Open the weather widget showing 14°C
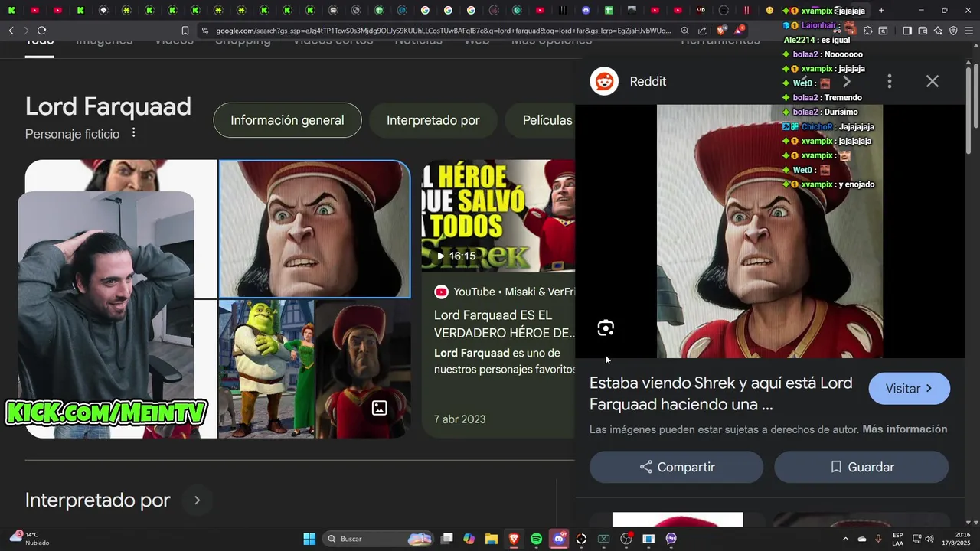 [x=29, y=539]
